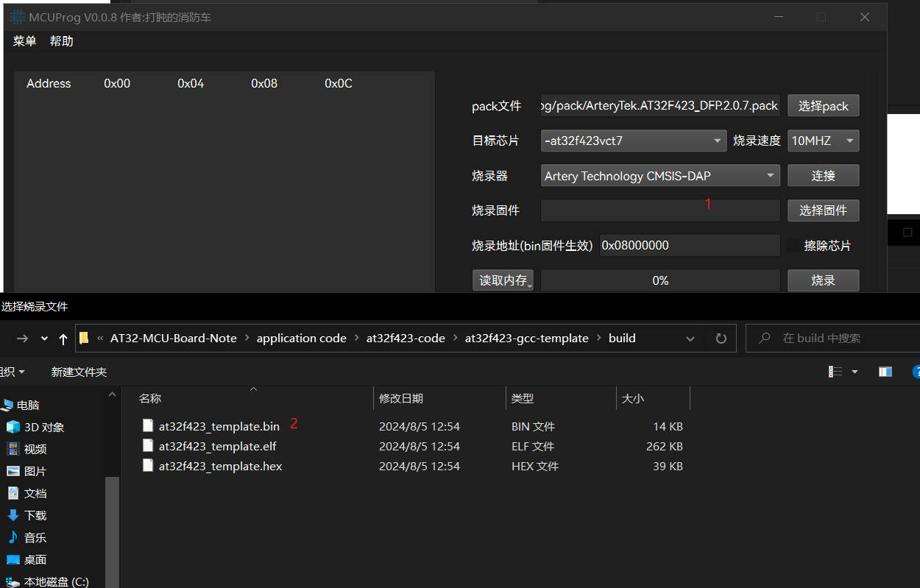This screenshot has height=588, width=920.
Task: Click the folder icon in address bar
Action: (x=84, y=339)
